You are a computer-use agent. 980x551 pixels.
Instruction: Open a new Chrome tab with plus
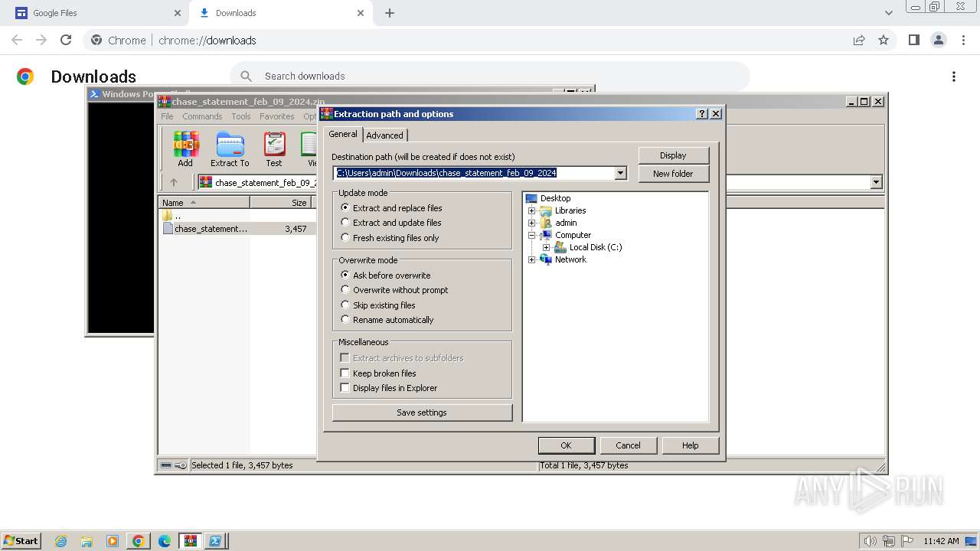click(390, 13)
